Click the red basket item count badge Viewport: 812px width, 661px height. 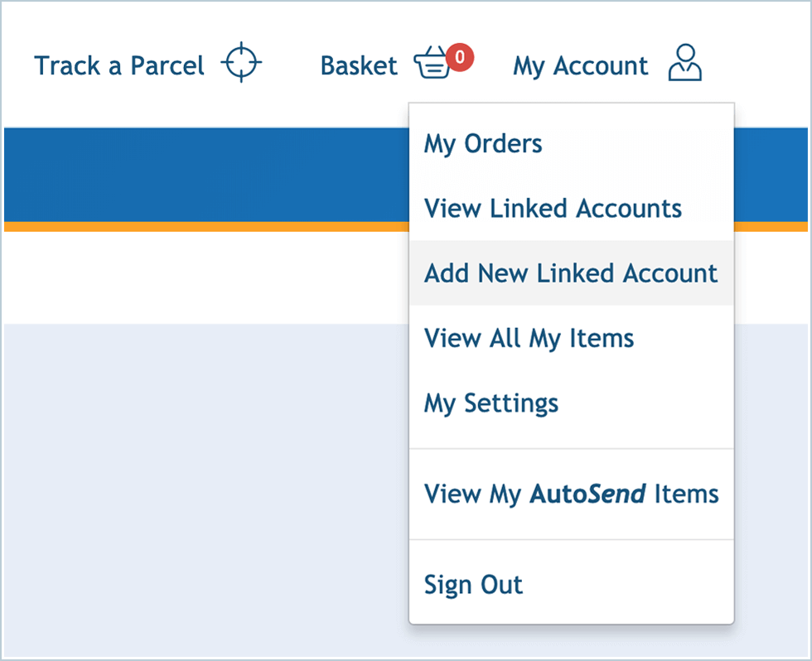(x=459, y=56)
